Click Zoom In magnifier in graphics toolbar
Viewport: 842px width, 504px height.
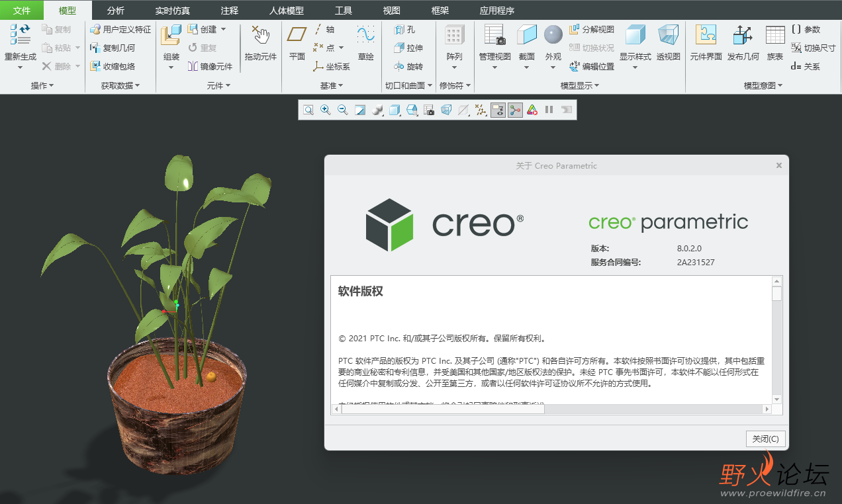326,110
